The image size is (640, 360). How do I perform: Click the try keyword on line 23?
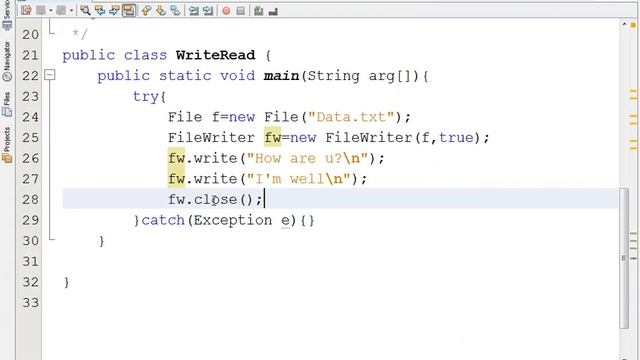coord(145,97)
